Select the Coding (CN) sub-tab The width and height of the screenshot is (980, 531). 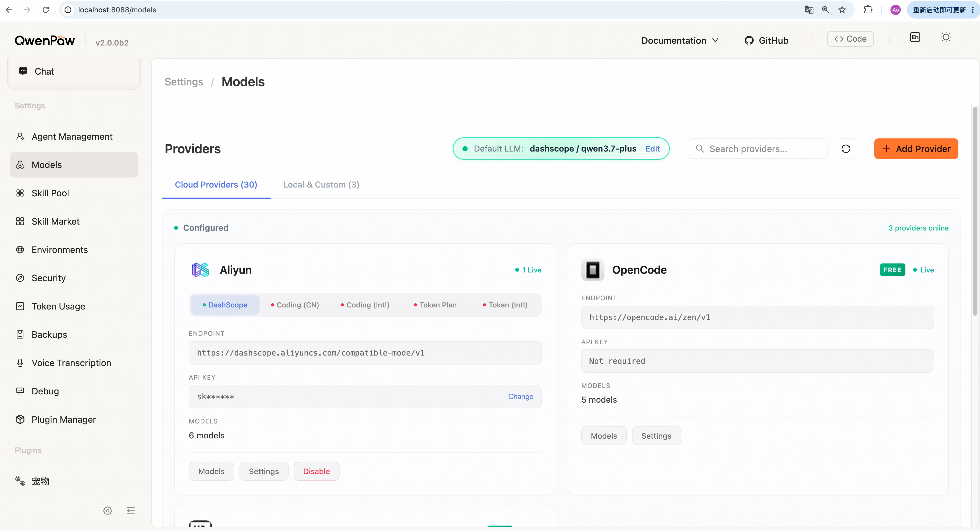click(x=295, y=305)
